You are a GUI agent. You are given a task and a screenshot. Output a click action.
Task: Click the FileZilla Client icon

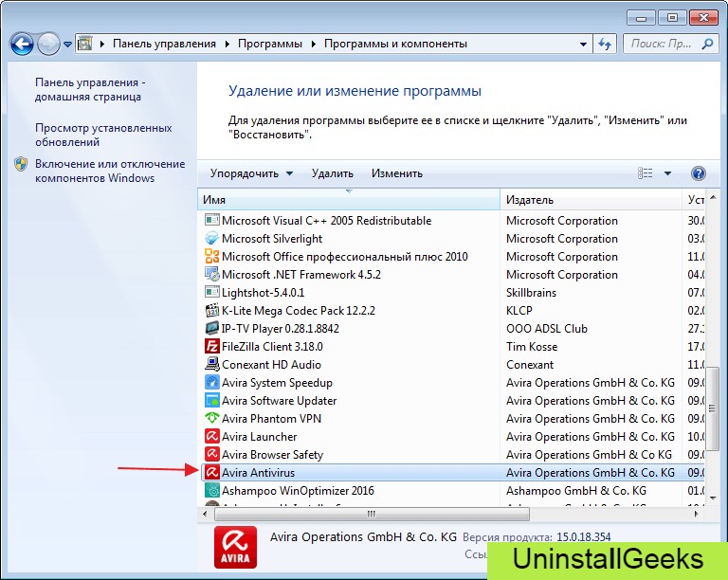click(x=211, y=346)
